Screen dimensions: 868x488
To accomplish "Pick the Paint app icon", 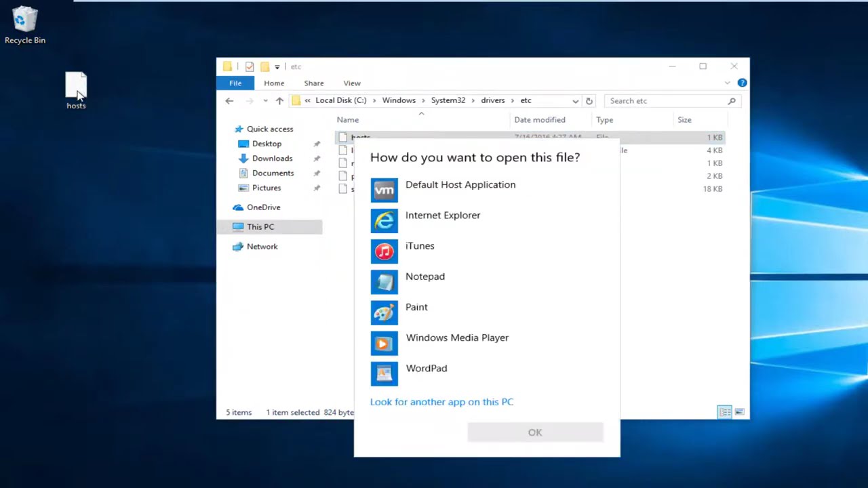I will click(384, 312).
